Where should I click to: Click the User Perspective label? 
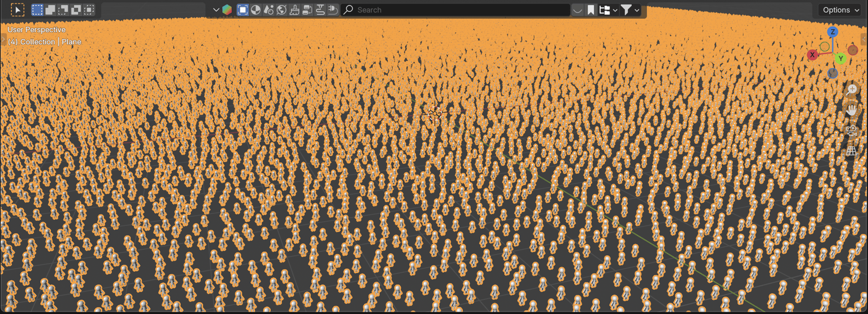pos(37,29)
